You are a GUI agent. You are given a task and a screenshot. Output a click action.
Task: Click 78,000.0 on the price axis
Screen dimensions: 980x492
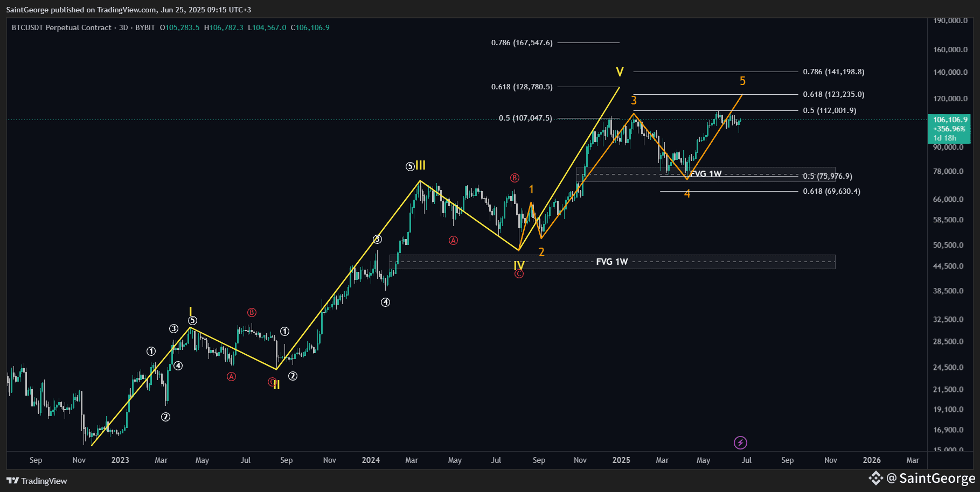click(x=948, y=171)
